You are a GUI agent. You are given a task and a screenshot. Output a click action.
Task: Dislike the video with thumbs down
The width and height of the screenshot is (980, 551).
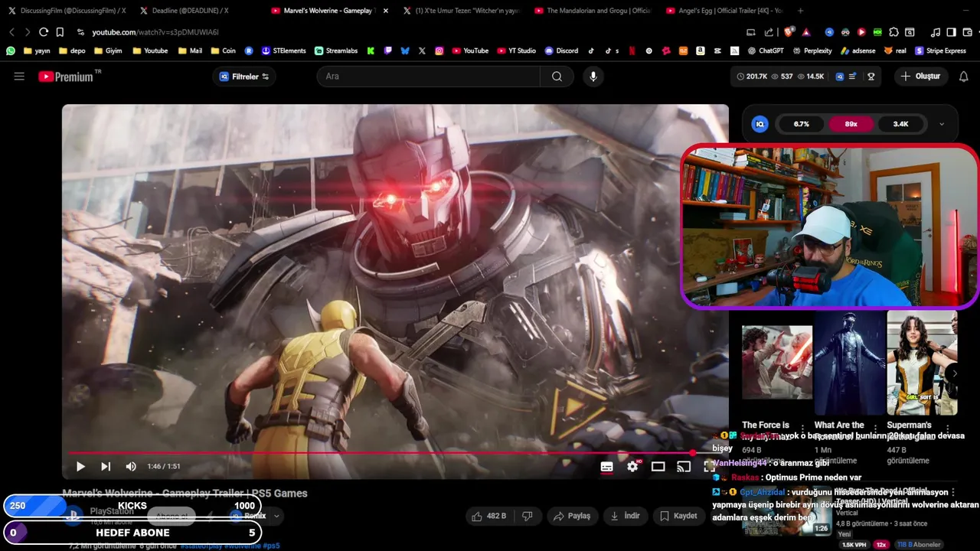pos(528,516)
